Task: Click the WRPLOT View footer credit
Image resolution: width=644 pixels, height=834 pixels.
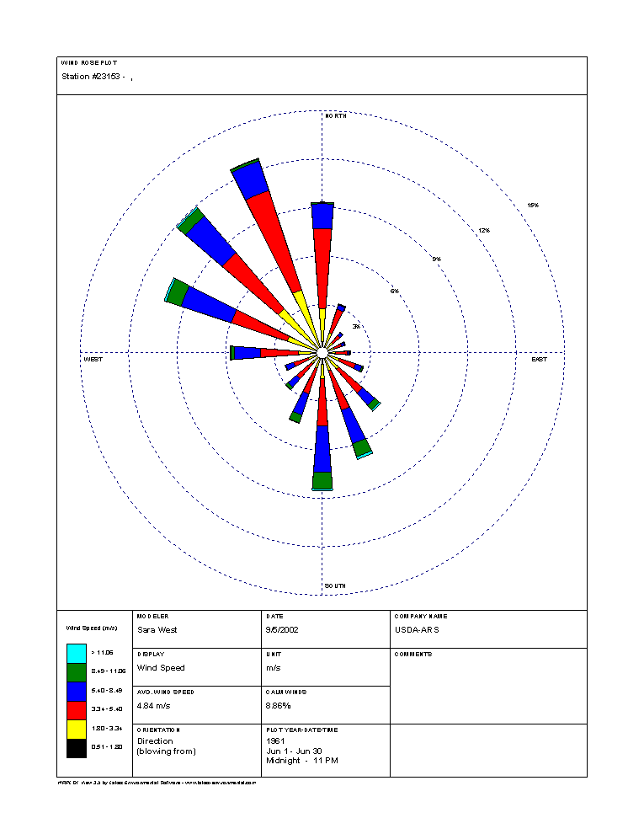Action: click(157, 783)
